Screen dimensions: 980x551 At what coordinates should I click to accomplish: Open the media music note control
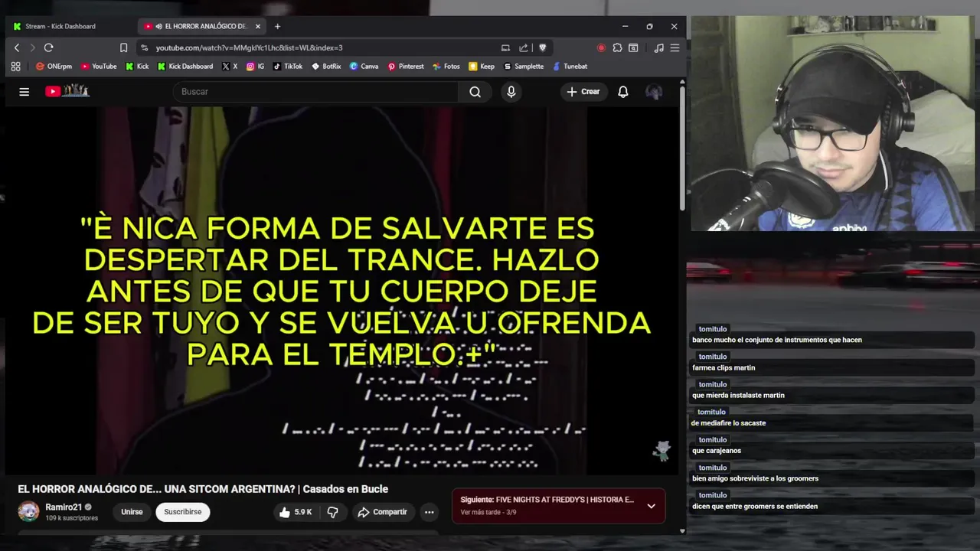pyautogui.click(x=659, y=47)
